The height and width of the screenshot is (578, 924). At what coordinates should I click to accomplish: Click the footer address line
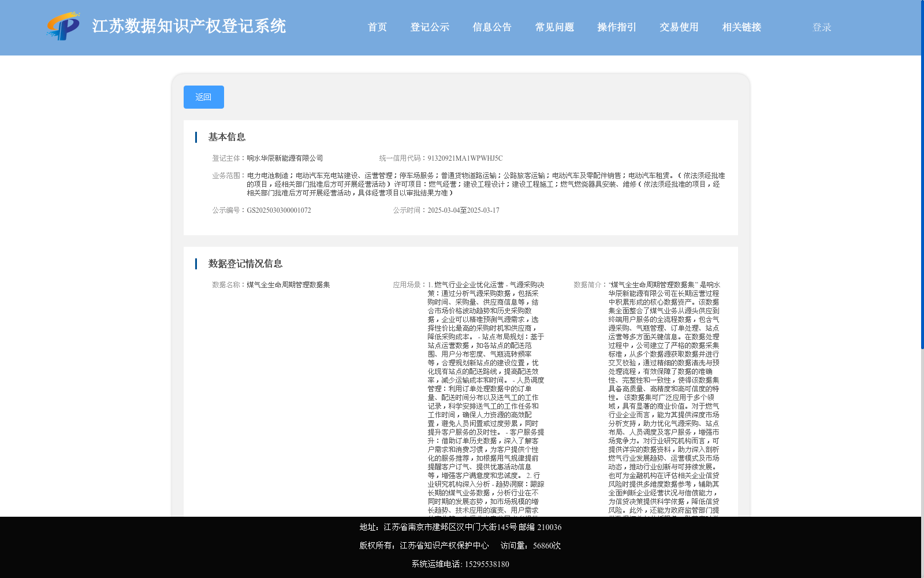coord(460,527)
